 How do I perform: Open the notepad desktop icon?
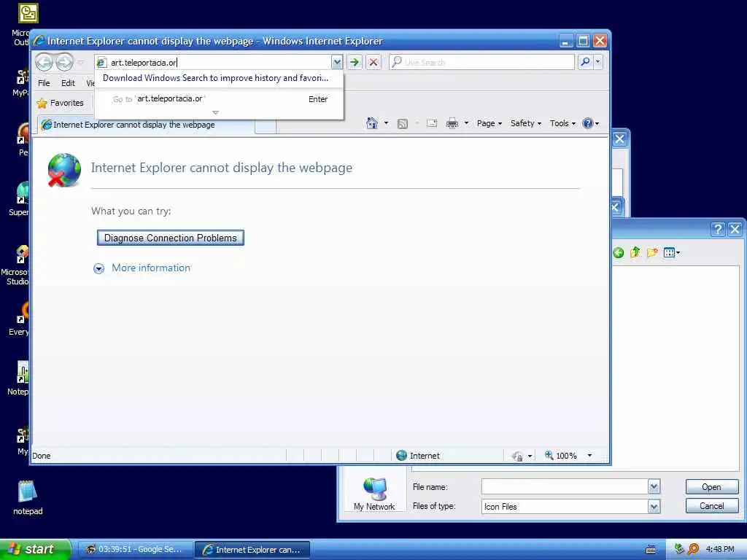tap(28, 498)
